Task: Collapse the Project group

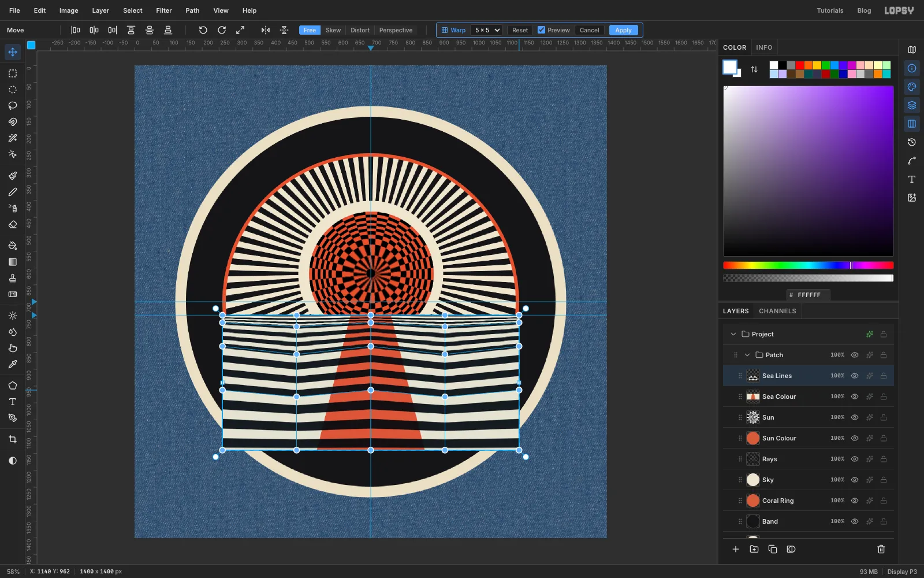Action: 733,334
